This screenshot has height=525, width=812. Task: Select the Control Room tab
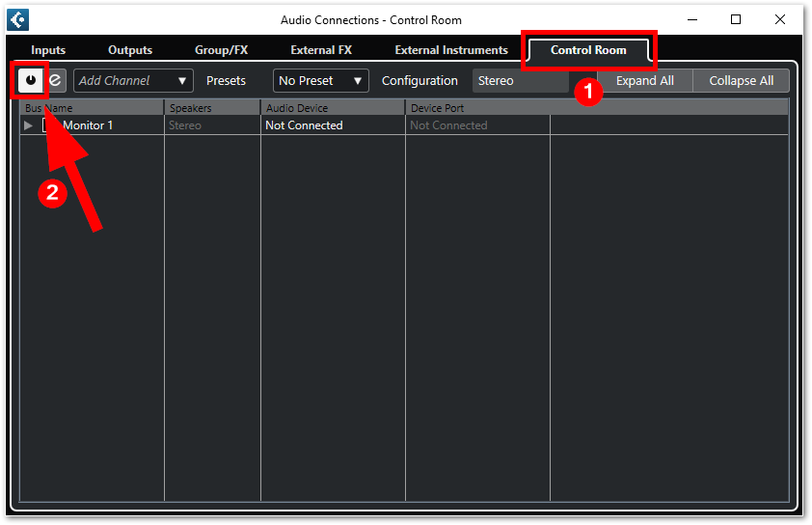point(588,50)
